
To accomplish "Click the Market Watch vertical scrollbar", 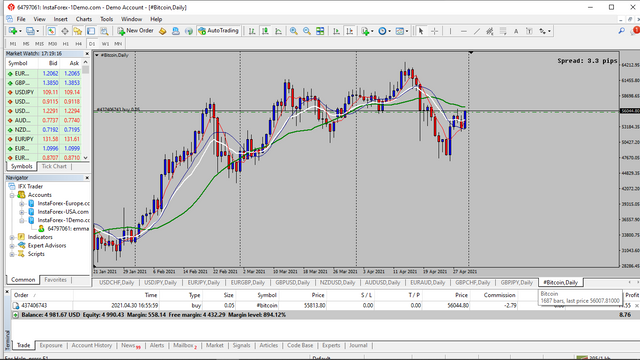I will [85, 110].
